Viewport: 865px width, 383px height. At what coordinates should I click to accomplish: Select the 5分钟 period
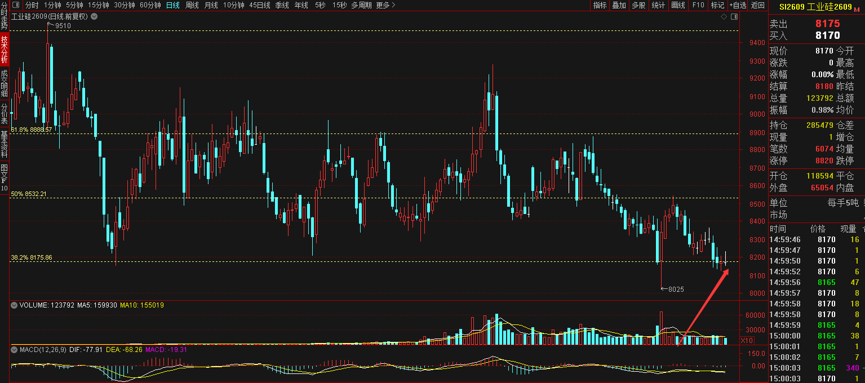(74, 6)
